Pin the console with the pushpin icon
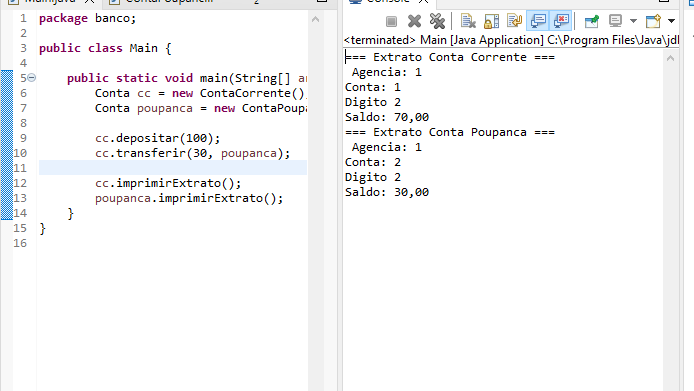Viewport: 694px width, 391px height. click(x=591, y=21)
